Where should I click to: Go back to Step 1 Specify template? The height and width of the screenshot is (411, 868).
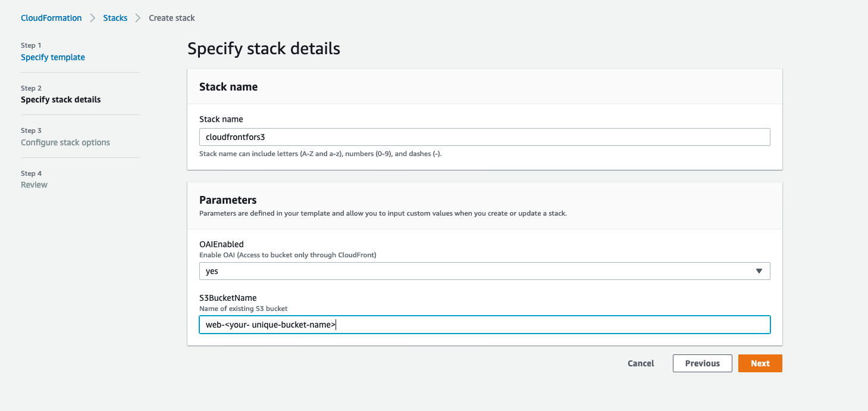click(x=52, y=57)
